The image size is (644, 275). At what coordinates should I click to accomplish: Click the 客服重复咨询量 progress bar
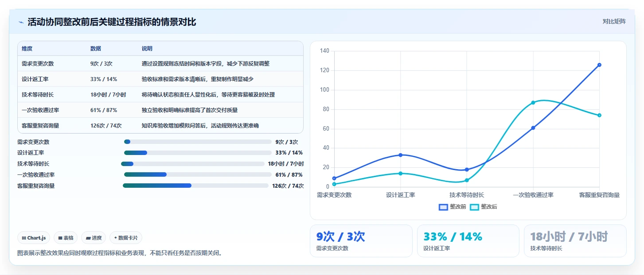[x=196, y=186]
